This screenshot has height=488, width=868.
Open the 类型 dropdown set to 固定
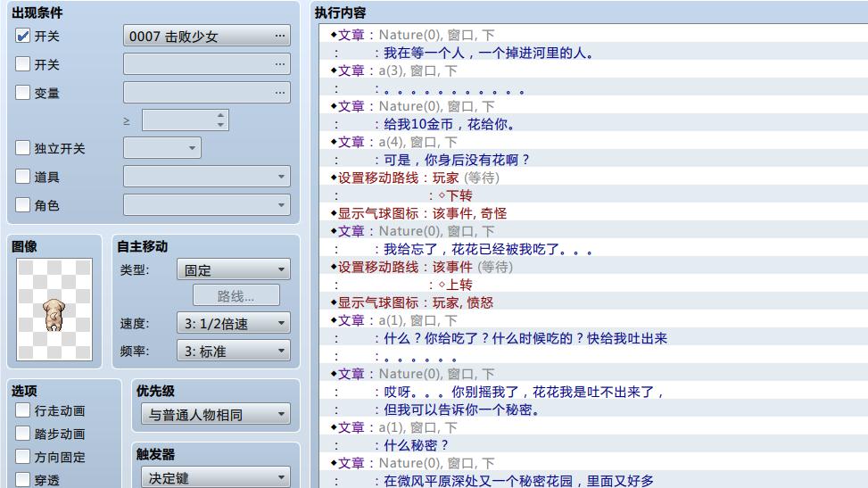(234, 270)
